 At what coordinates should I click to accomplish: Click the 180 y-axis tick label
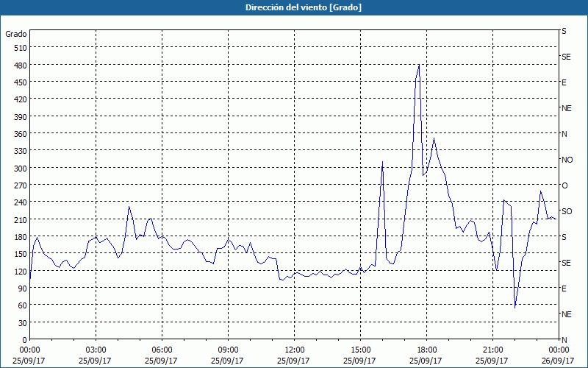tap(21, 236)
